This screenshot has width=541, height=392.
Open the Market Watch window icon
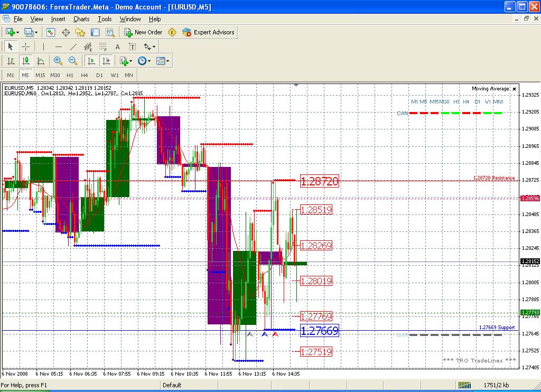coord(51,32)
